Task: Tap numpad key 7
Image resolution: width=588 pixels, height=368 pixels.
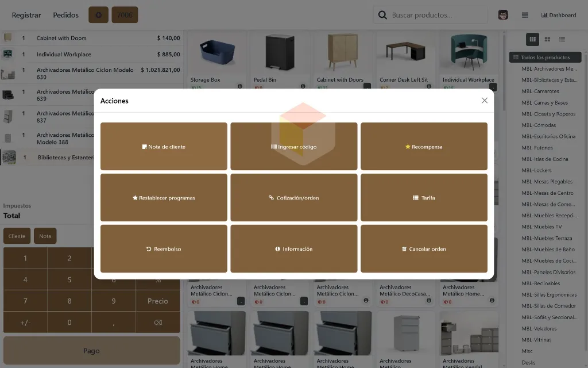Action: point(25,301)
